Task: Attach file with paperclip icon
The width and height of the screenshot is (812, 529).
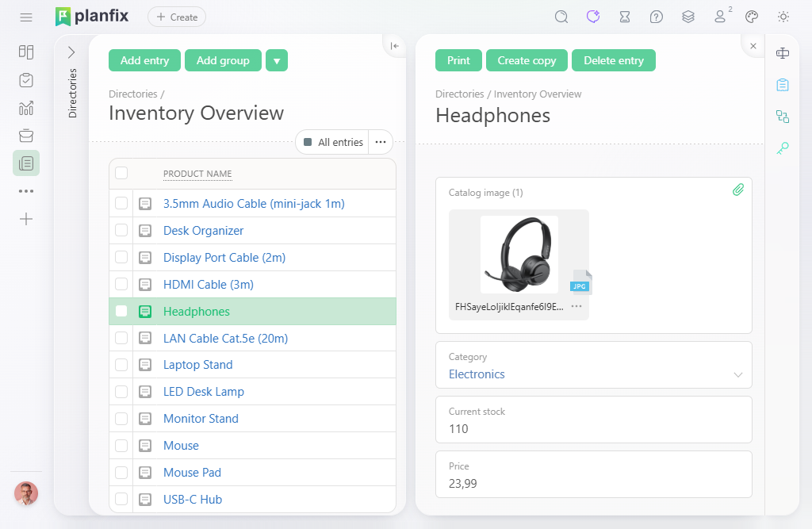Action: (738, 190)
